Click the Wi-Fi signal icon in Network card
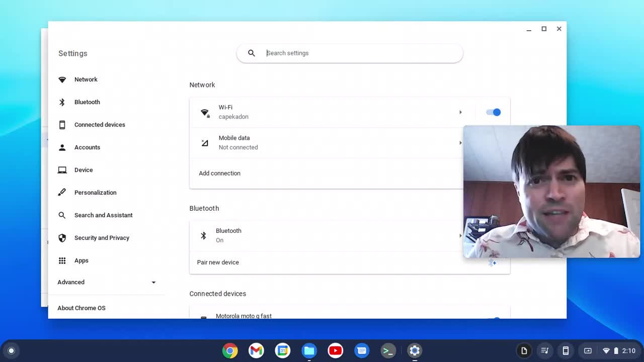Viewport: 644px width, 362px height. [x=205, y=113]
